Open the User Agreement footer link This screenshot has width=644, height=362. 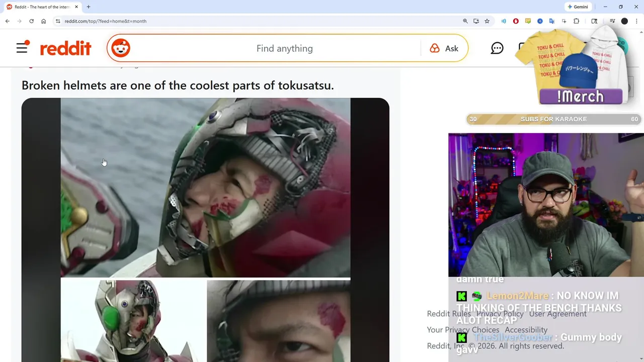pos(557,314)
